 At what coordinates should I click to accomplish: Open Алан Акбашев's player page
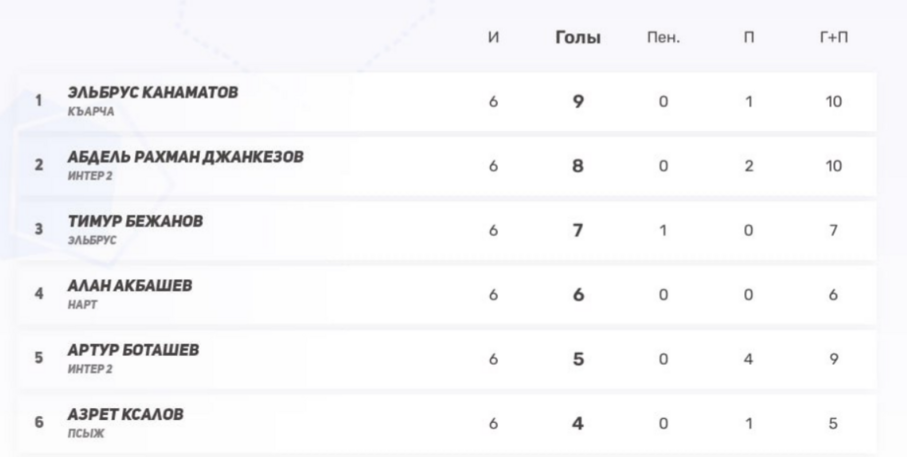[129, 286]
